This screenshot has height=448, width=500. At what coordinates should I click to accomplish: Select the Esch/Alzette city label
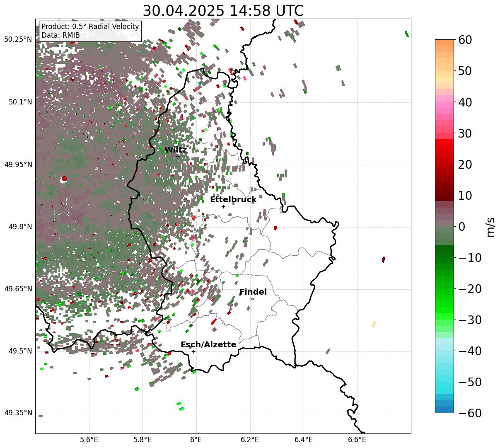(208, 345)
